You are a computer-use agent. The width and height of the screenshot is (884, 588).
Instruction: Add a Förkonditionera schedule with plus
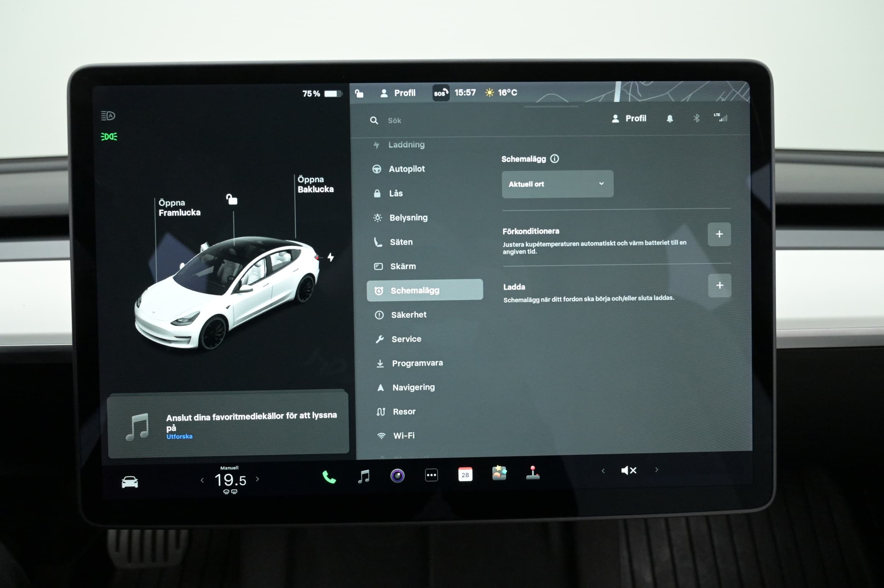(719, 234)
